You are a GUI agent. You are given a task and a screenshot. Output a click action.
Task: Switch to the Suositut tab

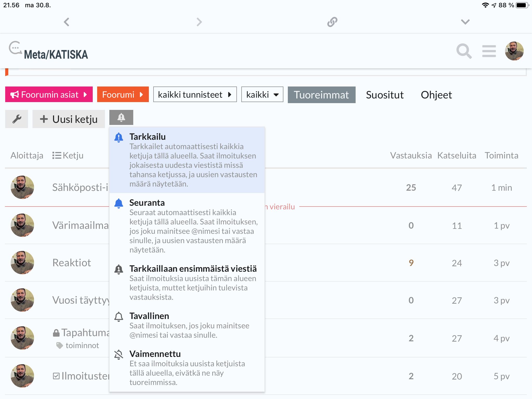pos(384,95)
